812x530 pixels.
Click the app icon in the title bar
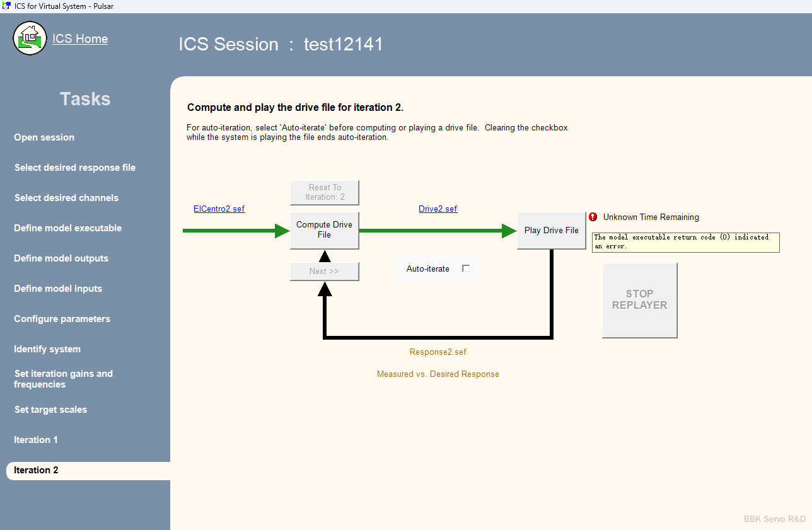pyautogui.click(x=6, y=6)
